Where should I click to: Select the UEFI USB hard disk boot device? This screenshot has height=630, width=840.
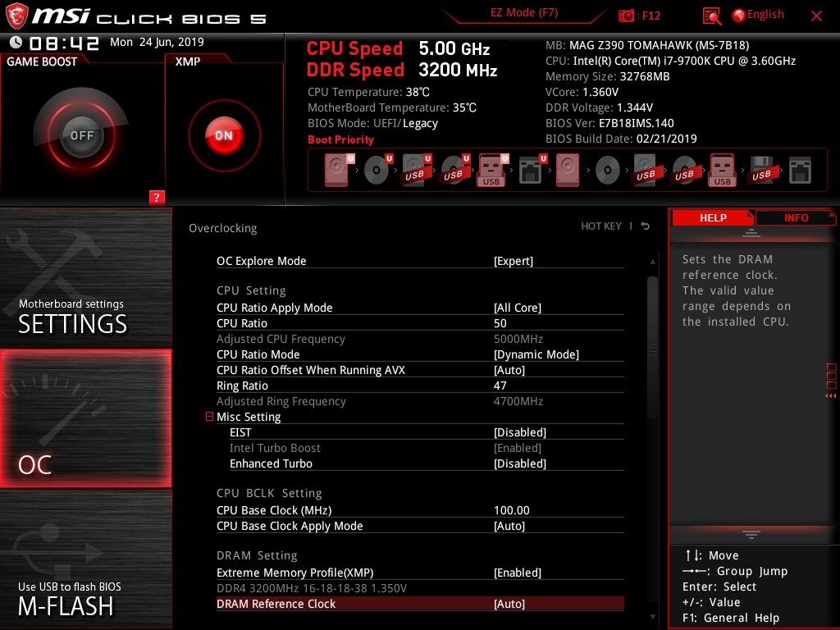click(415, 170)
